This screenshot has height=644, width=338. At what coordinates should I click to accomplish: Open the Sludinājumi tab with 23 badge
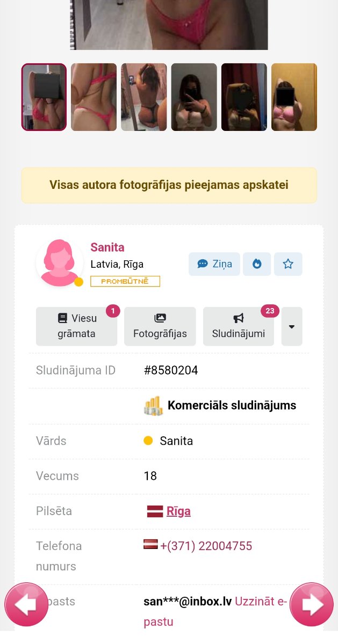pos(239,326)
